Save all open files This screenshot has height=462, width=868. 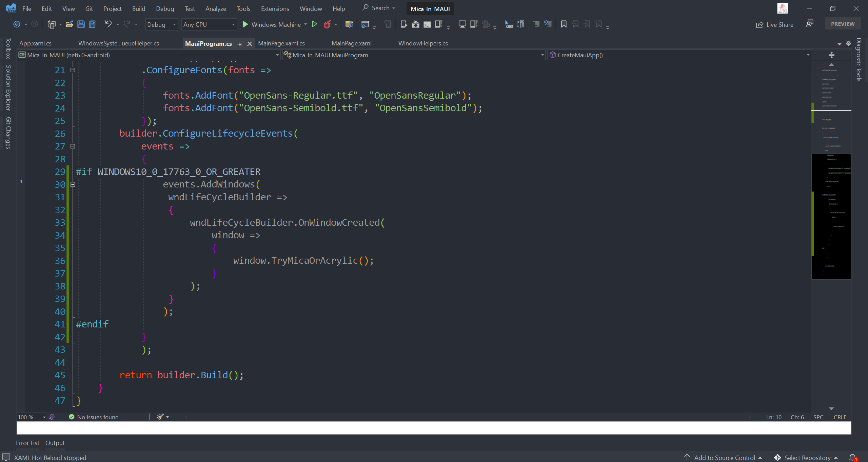[x=92, y=24]
